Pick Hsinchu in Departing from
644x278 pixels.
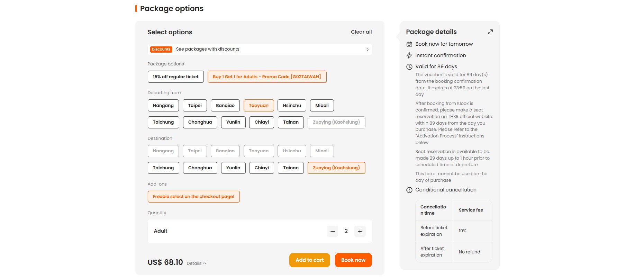291,106
